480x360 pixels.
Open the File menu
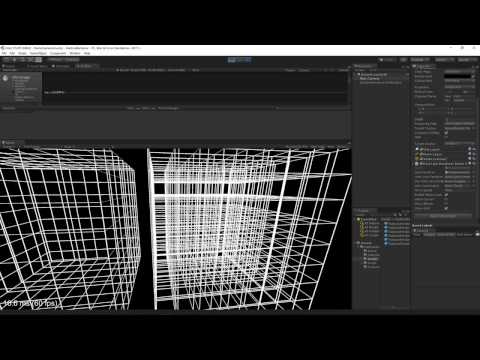(4, 53)
